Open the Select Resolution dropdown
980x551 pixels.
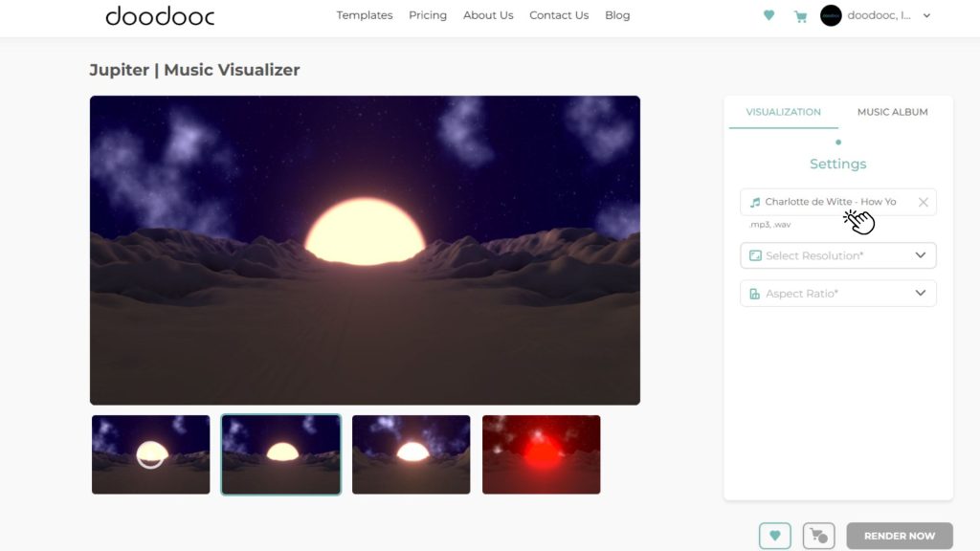(x=837, y=255)
